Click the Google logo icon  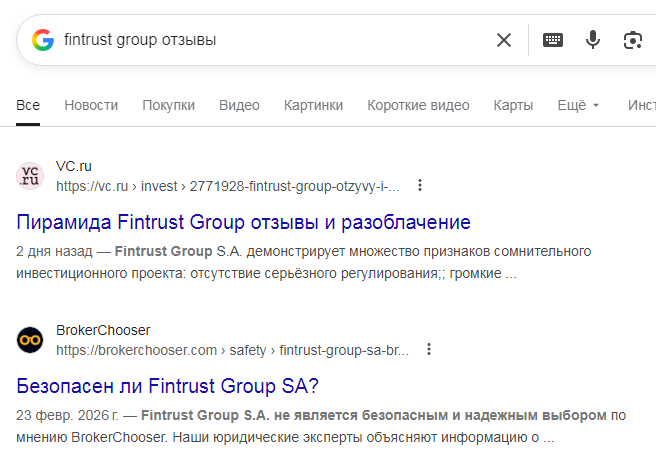[42, 40]
